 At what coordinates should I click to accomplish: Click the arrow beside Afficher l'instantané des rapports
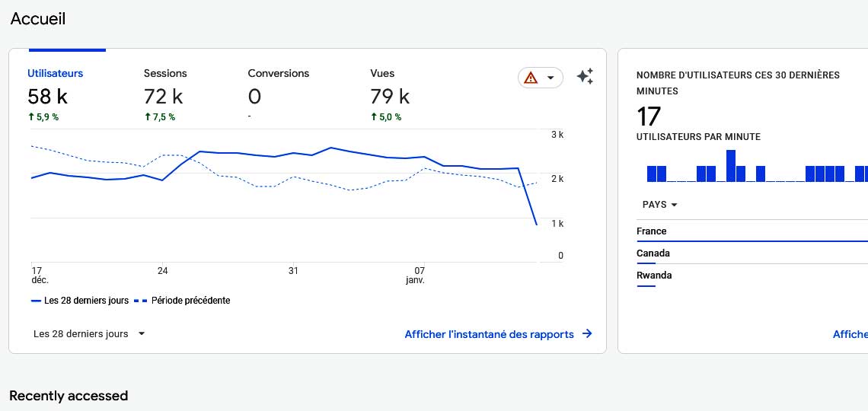coord(587,333)
